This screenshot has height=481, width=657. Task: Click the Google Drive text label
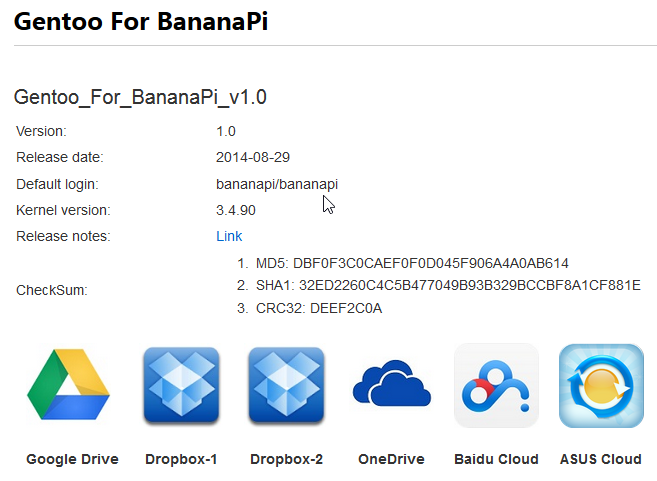tap(72, 460)
